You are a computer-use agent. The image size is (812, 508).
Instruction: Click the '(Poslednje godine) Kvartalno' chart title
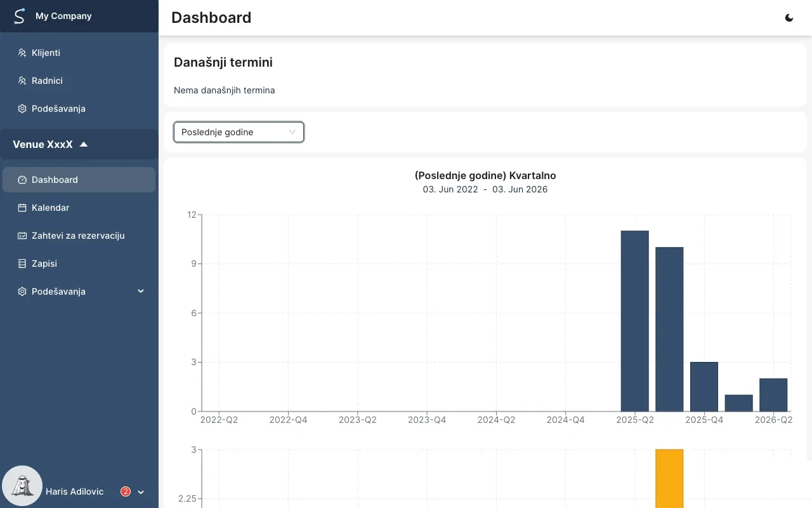[x=485, y=175]
